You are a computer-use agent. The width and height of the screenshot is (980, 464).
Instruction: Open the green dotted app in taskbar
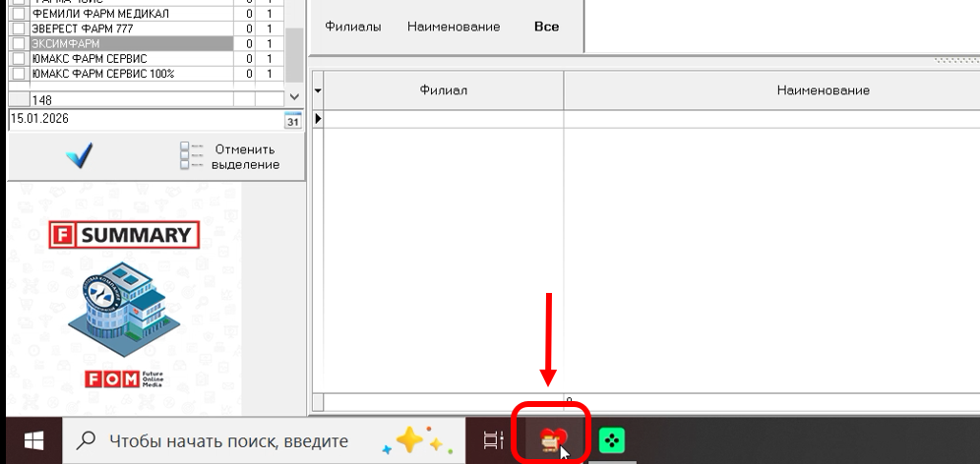click(x=612, y=441)
